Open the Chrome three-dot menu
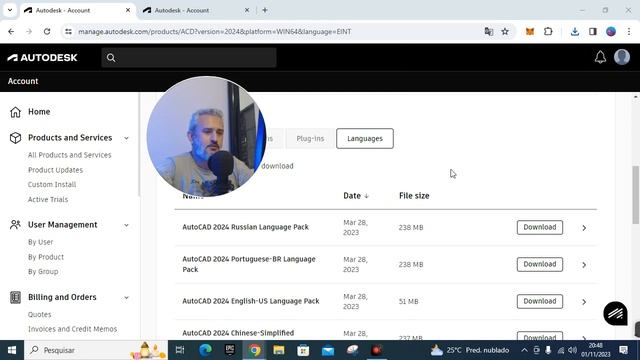 click(629, 31)
